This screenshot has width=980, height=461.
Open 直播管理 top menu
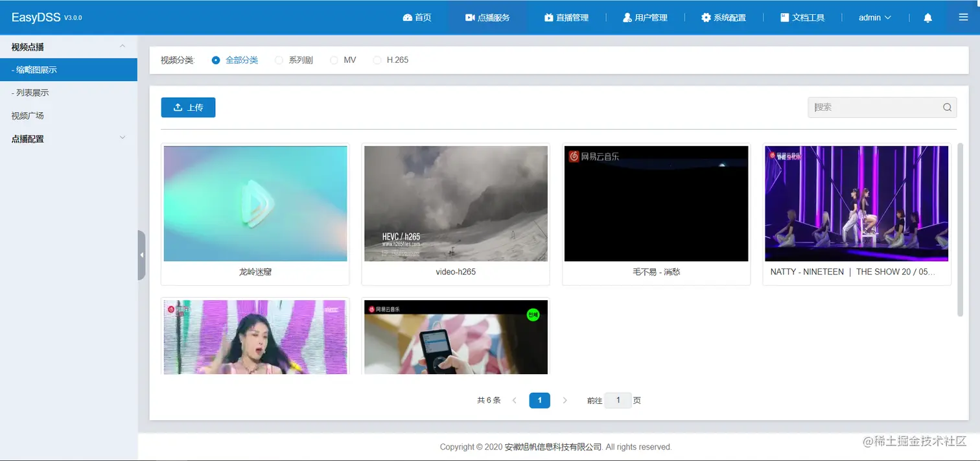click(566, 18)
